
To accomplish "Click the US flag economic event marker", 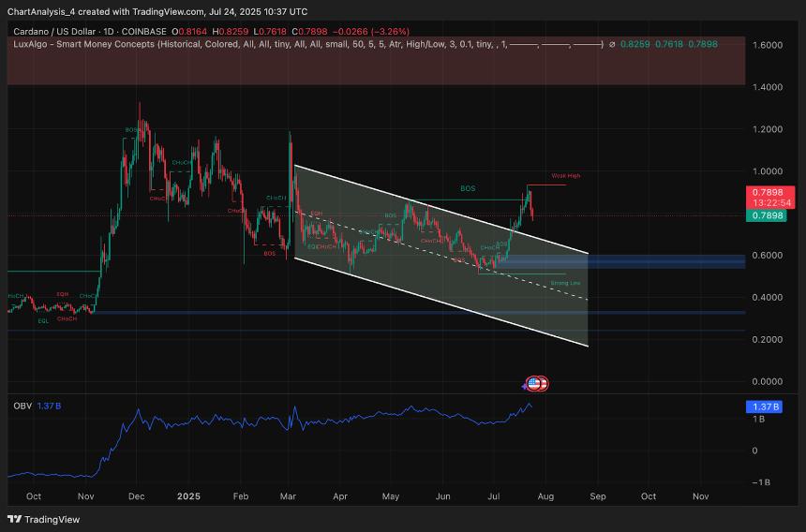I will click(x=534, y=383).
